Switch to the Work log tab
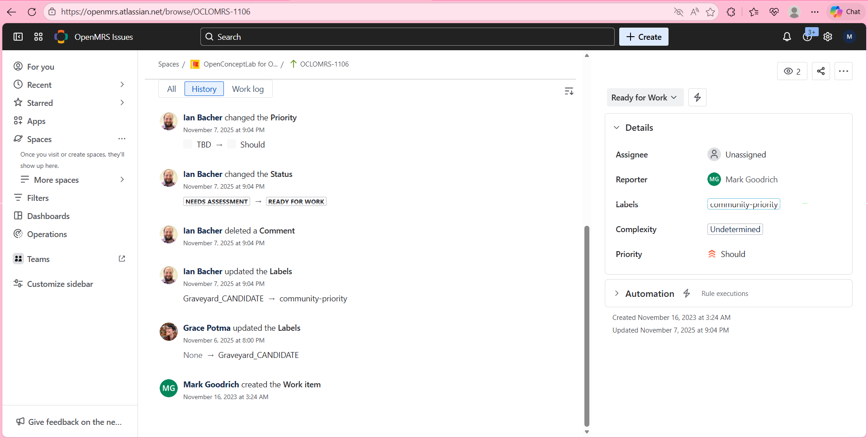868x438 pixels. coord(247,89)
